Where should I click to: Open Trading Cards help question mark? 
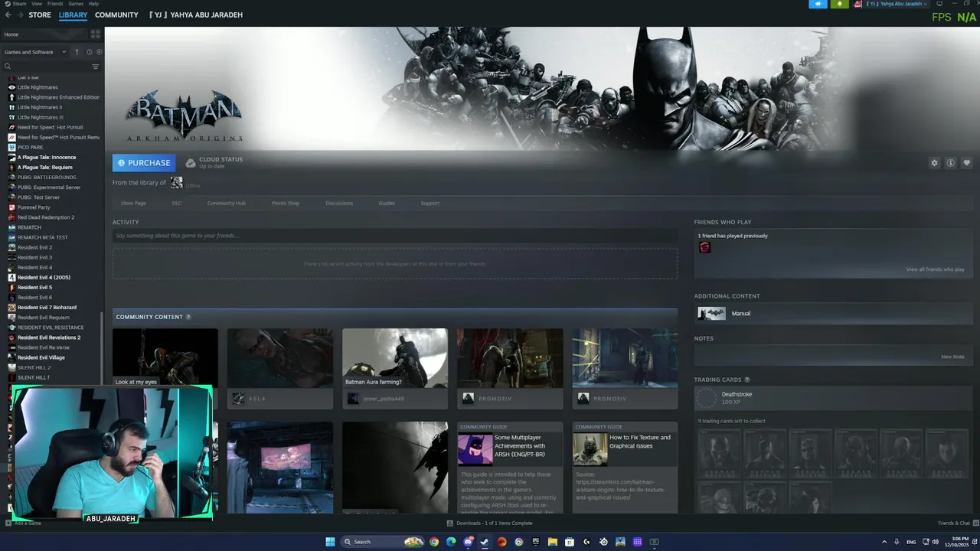point(747,380)
